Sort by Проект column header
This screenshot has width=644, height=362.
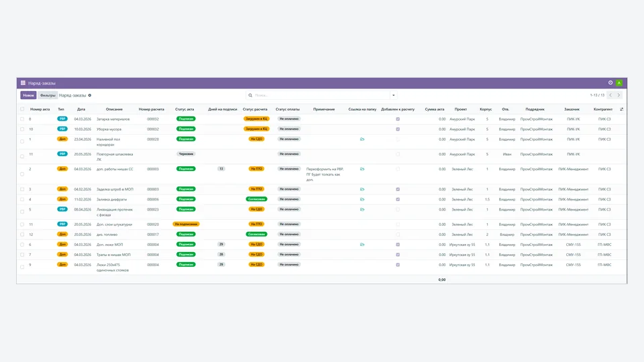coord(460,109)
